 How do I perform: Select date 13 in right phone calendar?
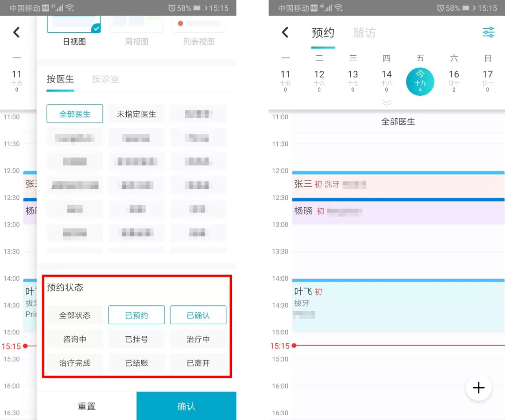[353, 81]
